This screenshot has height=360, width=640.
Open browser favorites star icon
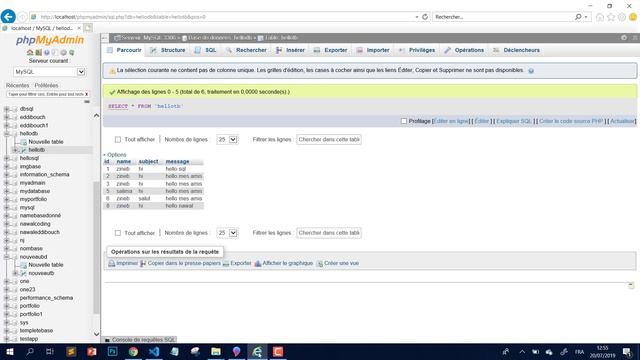[611, 17]
